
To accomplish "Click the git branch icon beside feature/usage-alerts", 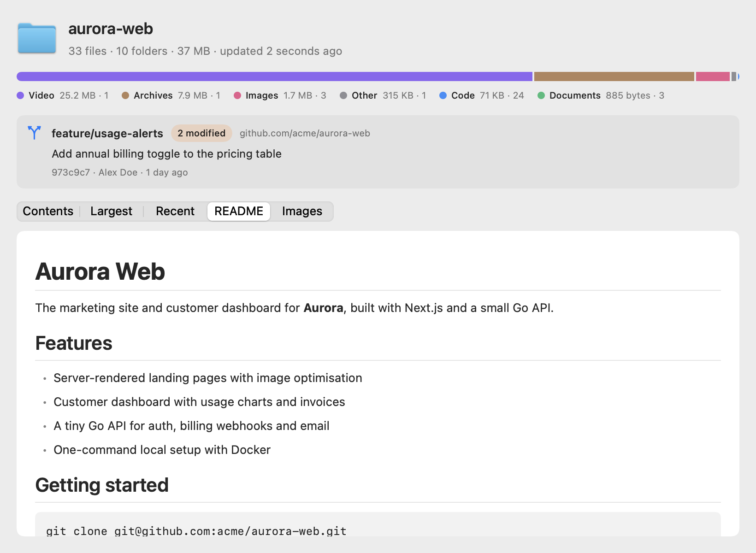I will tap(34, 133).
